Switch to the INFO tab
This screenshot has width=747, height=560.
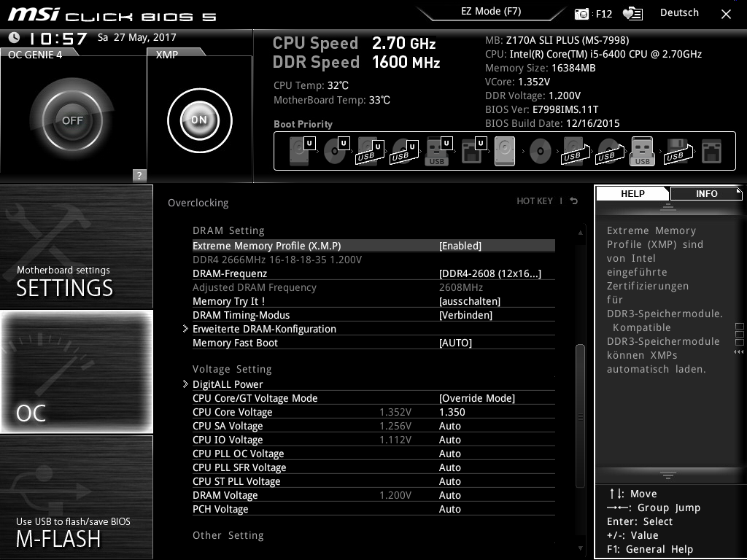click(x=706, y=194)
